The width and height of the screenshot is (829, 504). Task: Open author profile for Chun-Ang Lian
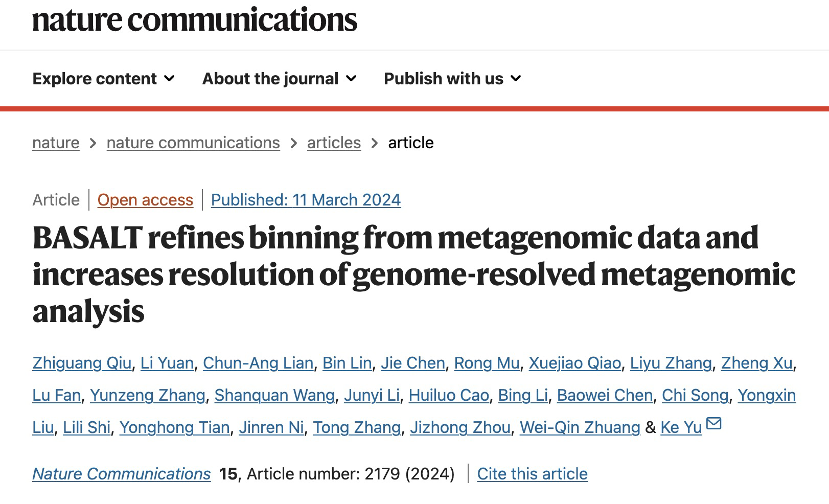coord(258,363)
